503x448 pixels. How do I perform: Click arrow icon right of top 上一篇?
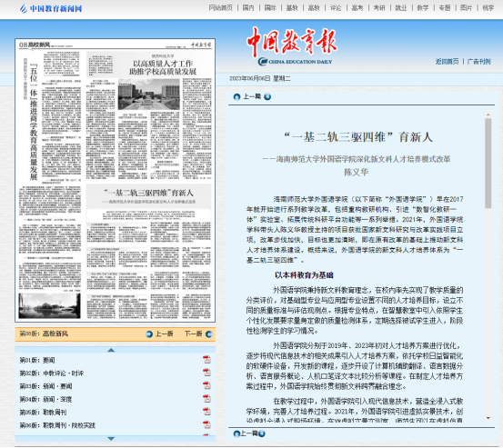click(267, 96)
